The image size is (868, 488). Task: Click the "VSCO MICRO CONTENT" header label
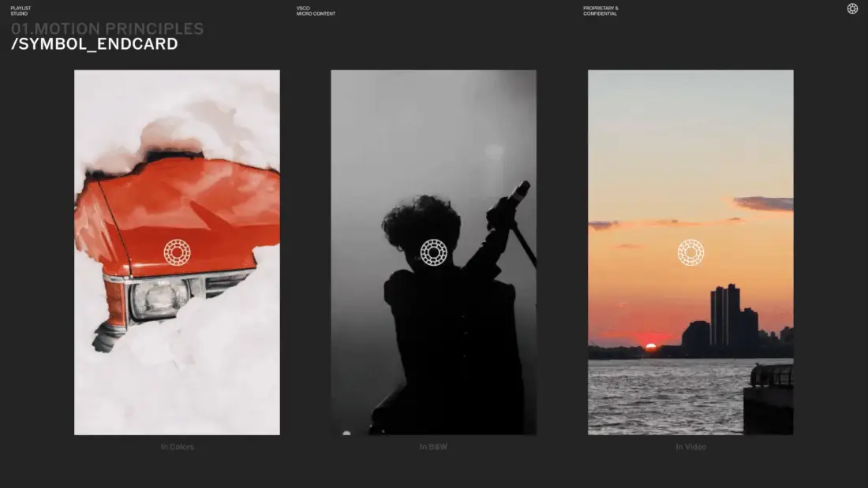[x=316, y=11]
